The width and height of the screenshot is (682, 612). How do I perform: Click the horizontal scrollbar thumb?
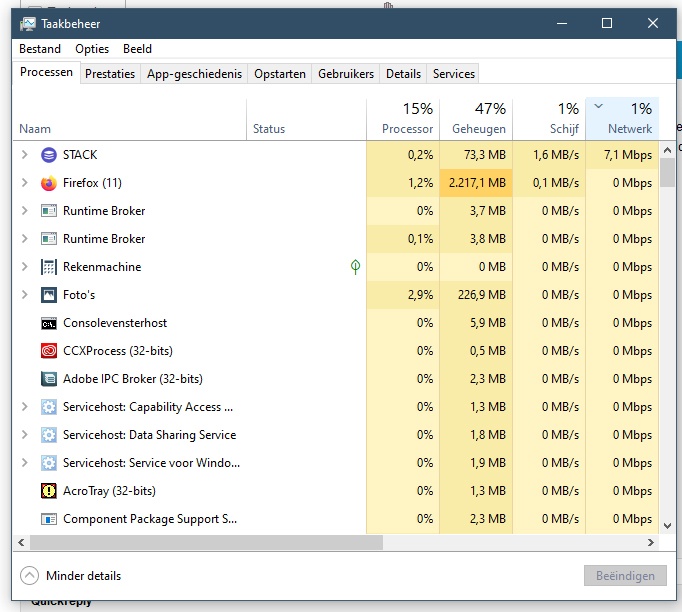point(206,542)
